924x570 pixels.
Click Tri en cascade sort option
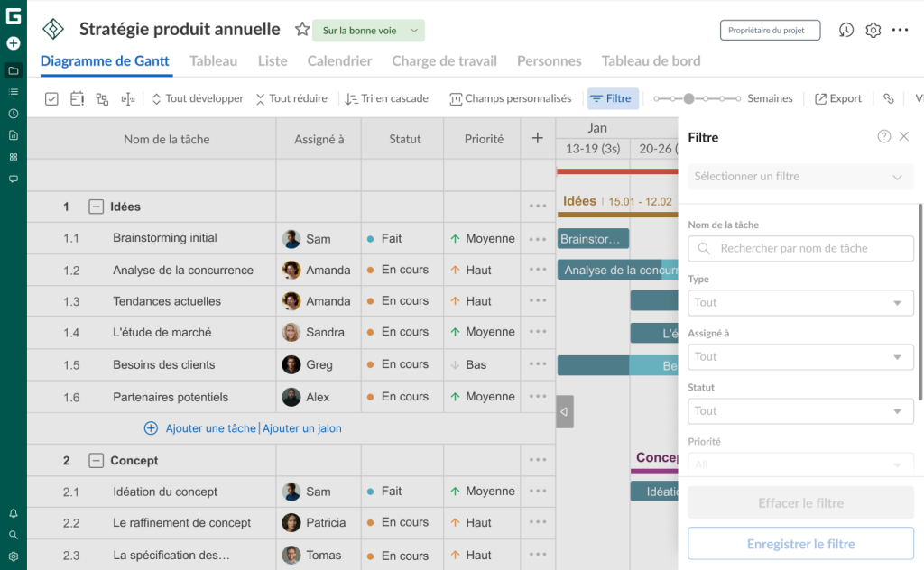point(386,99)
